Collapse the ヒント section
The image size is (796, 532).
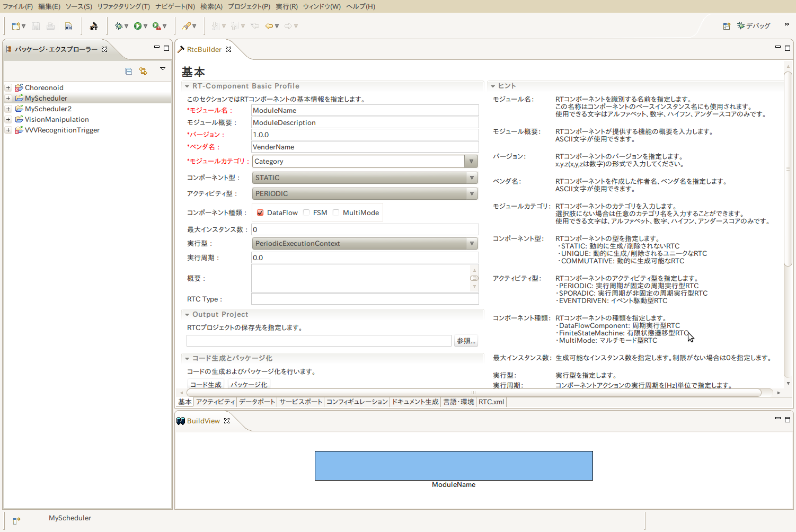click(492, 86)
